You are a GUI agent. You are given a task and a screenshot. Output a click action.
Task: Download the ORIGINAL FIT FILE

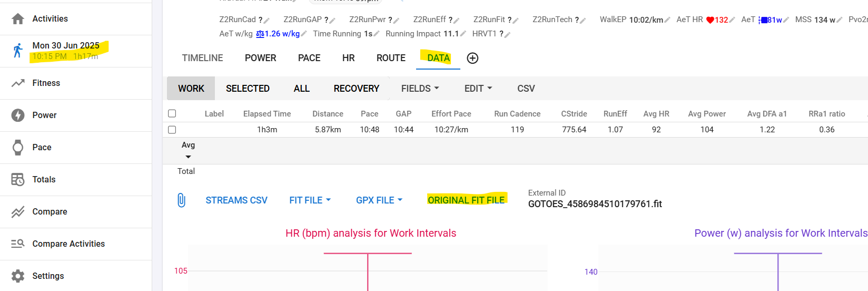point(466,200)
